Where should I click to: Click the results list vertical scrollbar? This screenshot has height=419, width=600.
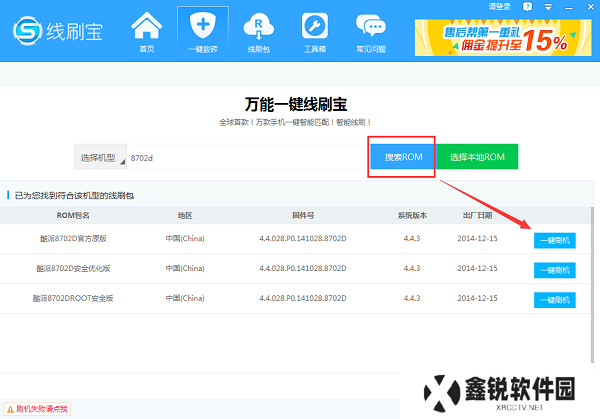pos(593,285)
